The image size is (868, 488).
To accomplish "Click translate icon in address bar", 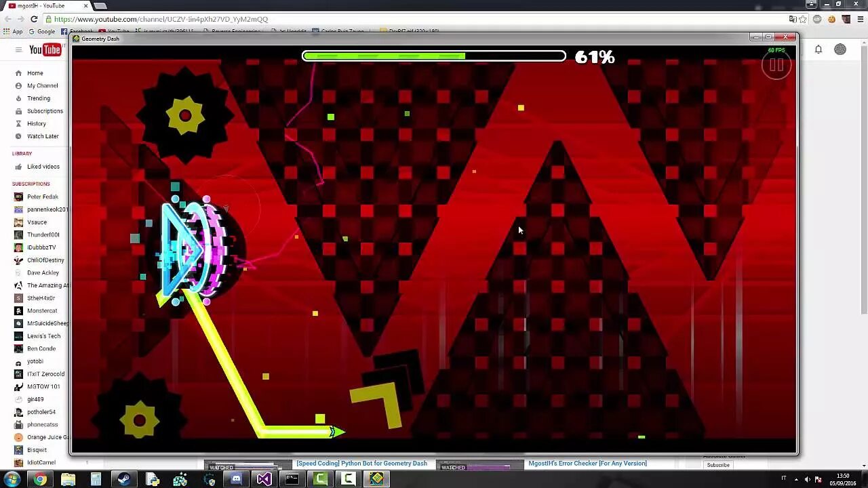I will (x=793, y=19).
